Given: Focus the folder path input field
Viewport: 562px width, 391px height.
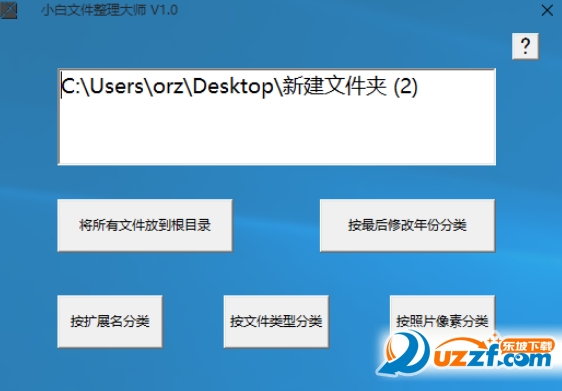Looking at the screenshot, I should (277, 117).
